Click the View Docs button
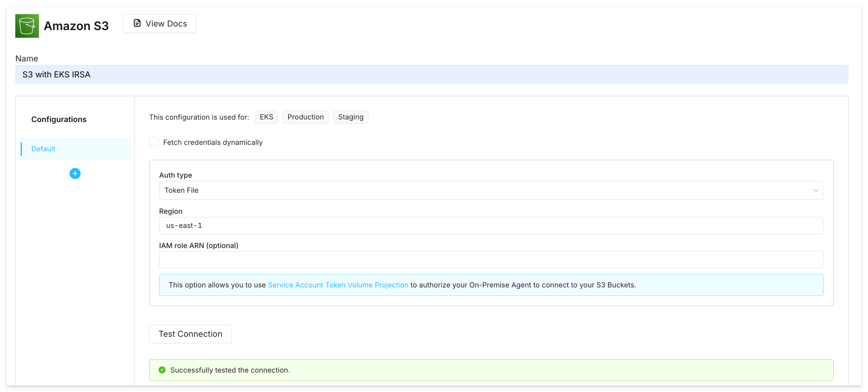The image size is (868, 392). point(159,23)
